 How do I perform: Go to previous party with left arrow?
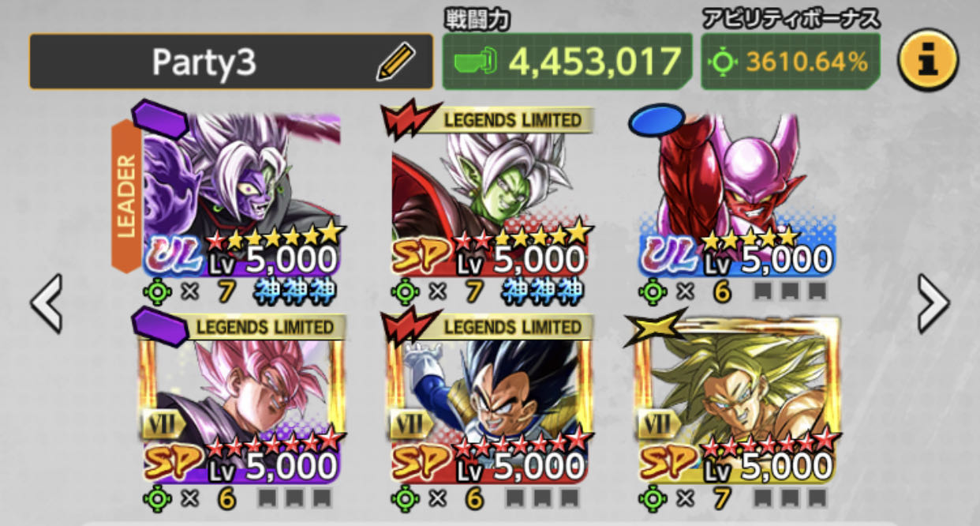46,303
